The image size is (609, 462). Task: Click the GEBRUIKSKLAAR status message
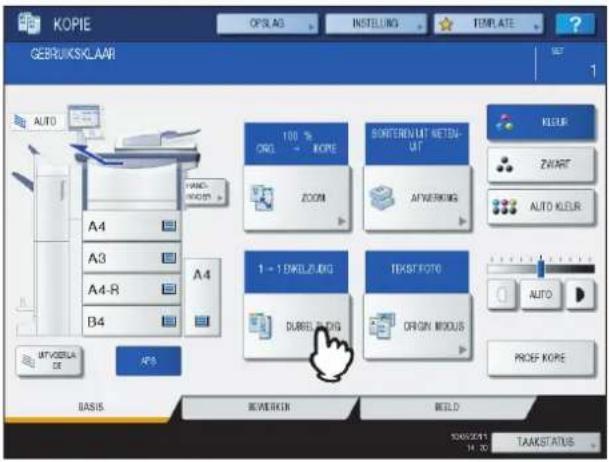click(73, 54)
